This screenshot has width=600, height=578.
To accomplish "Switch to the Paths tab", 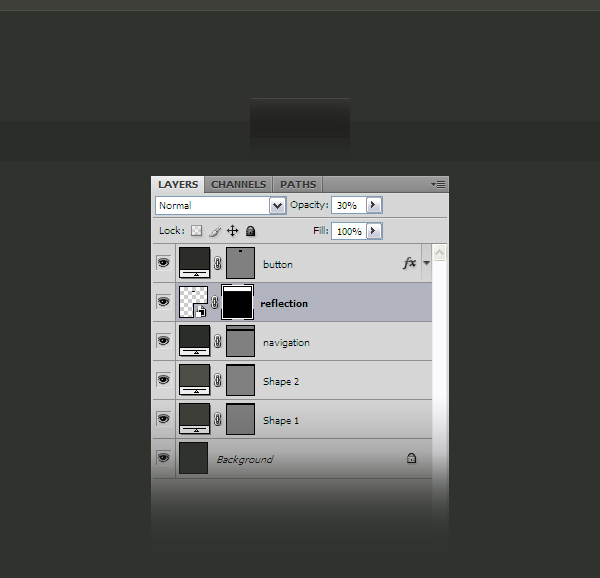I will click(x=298, y=184).
